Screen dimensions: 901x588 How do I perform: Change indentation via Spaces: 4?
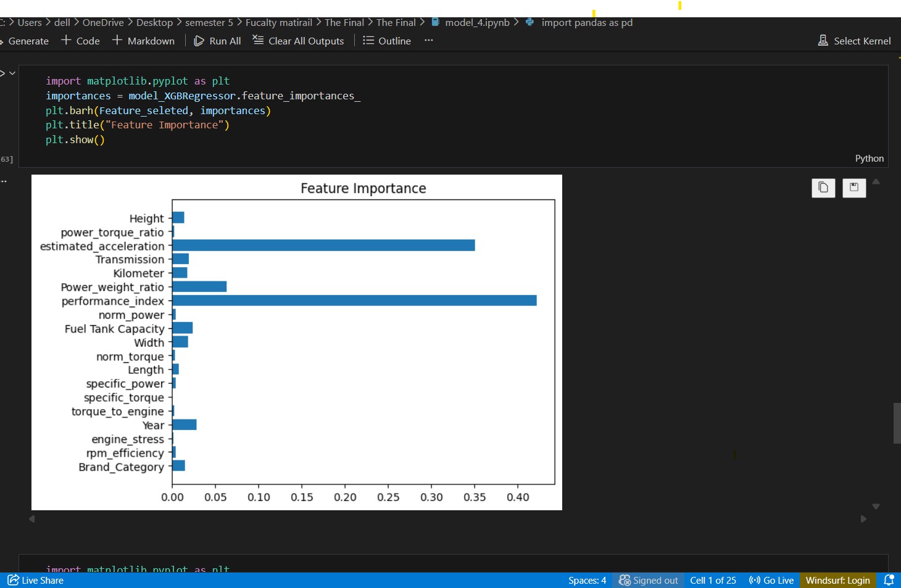tap(587, 580)
